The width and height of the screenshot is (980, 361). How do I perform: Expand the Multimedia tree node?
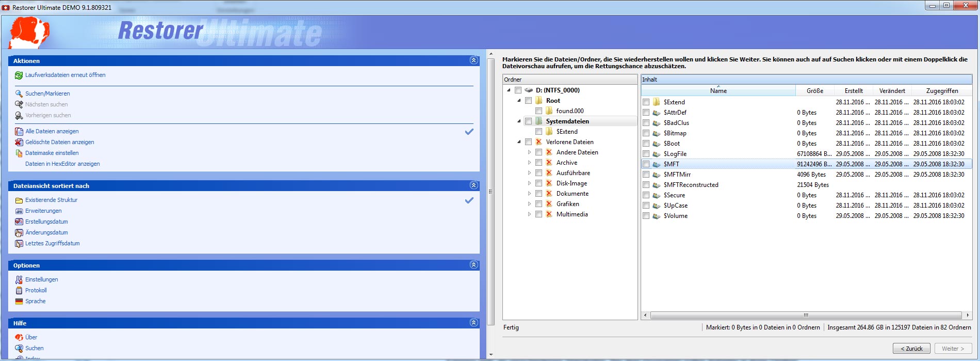click(529, 214)
